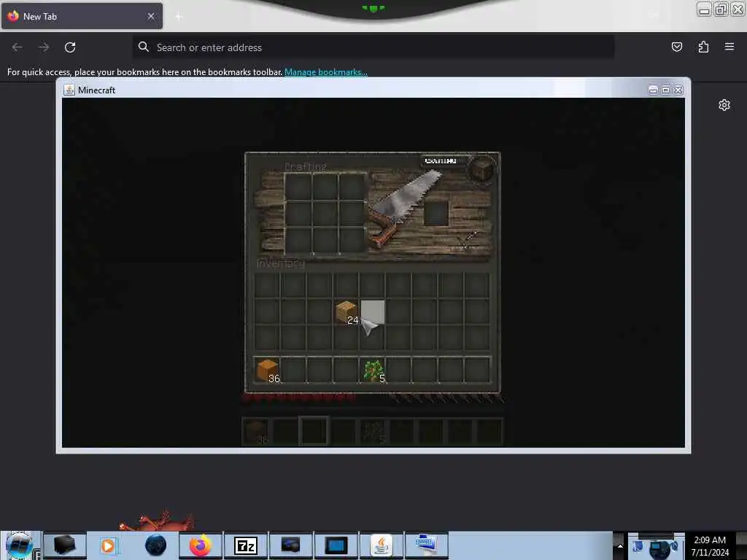Switch to Firefox on the taskbar
This screenshot has width=747, height=560.
[200, 545]
